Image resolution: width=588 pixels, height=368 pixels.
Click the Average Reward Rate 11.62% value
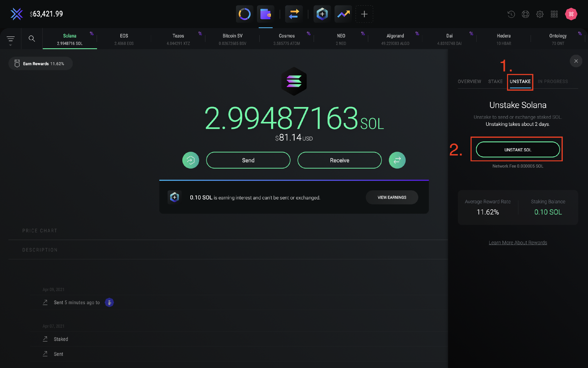point(488,212)
